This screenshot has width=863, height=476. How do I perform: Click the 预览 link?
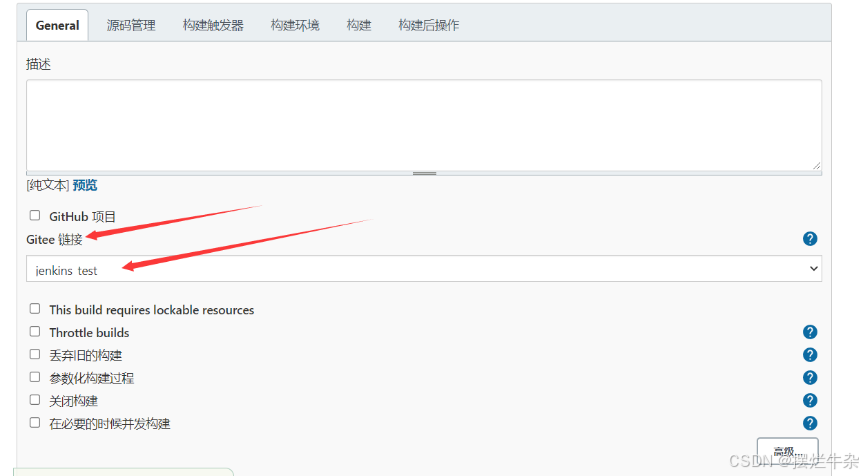[x=85, y=185]
